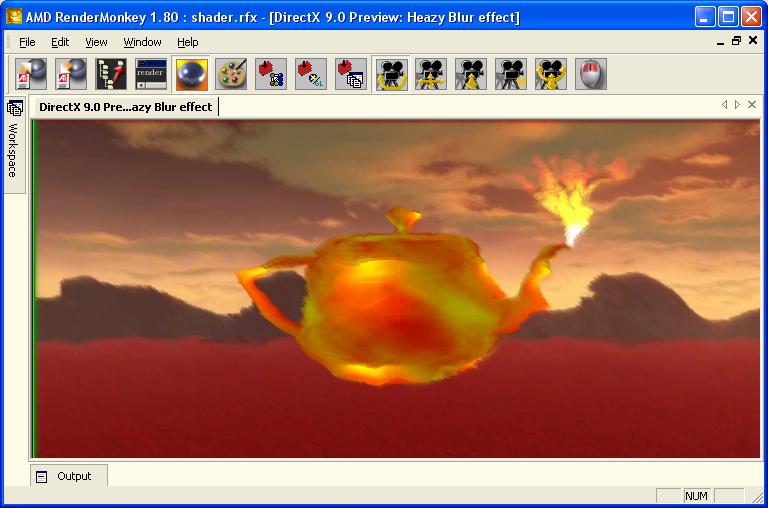Click the first ATI sphere toolbar icon

[31, 74]
